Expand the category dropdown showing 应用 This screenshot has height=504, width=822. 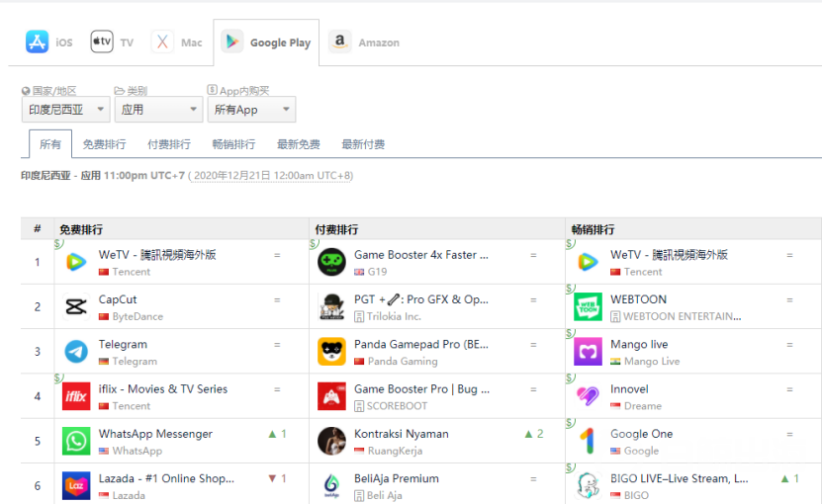pyautogui.click(x=158, y=110)
